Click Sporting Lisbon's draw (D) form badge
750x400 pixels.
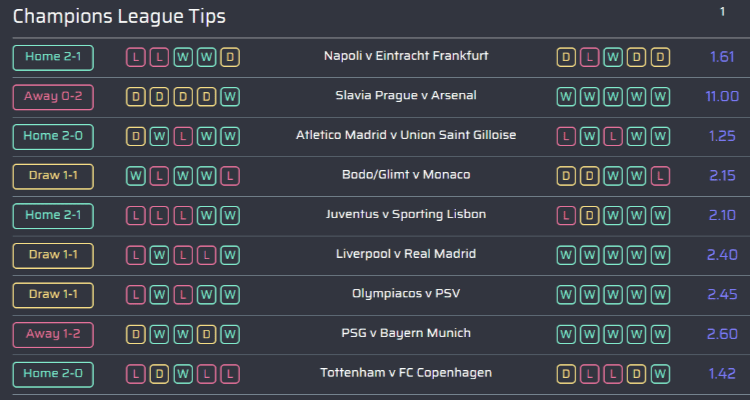589,215
